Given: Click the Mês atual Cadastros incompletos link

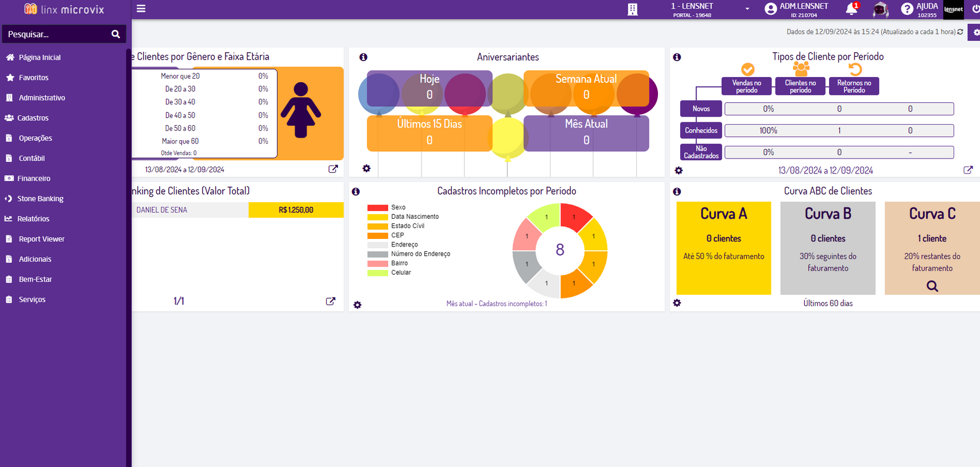Looking at the screenshot, I should (497, 304).
